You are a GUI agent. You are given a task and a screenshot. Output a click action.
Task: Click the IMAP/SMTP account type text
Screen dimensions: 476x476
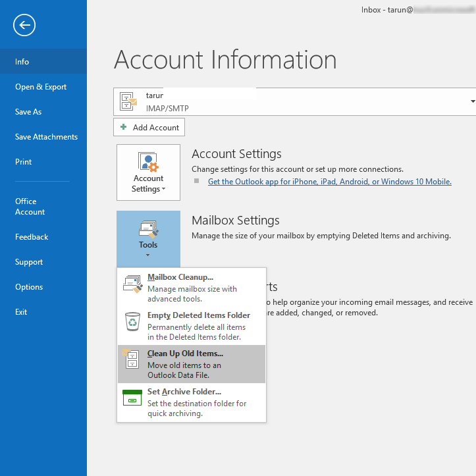(x=167, y=109)
